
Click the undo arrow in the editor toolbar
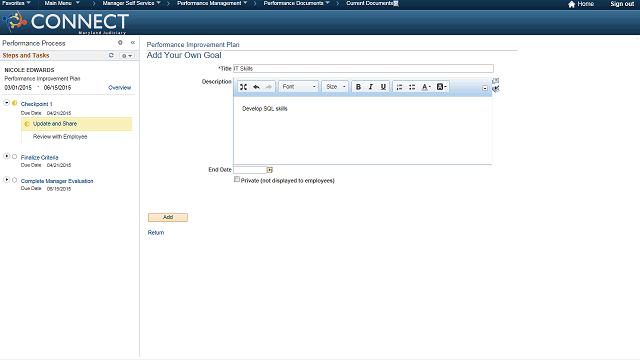coord(256,87)
